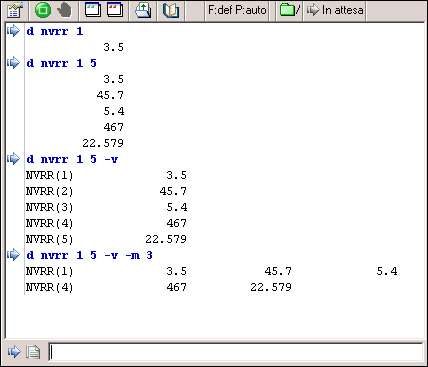Click the arrow beside 'd nvrr 1 5 -v -m 3'
Image resolution: width=428 pixels, height=367 pixels.
(x=13, y=255)
